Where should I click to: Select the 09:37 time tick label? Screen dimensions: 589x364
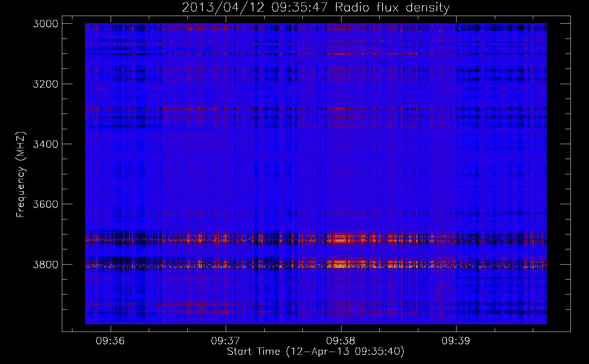[x=226, y=341]
